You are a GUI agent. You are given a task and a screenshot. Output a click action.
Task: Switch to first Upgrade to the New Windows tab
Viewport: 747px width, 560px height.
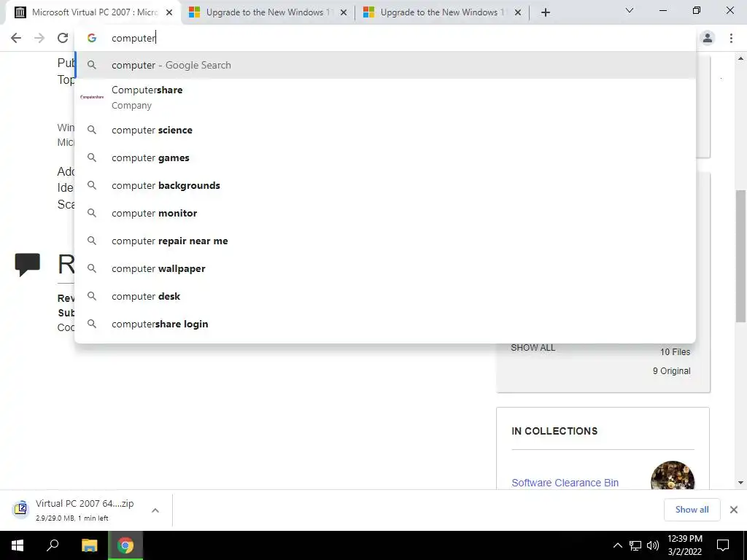tap(268, 12)
